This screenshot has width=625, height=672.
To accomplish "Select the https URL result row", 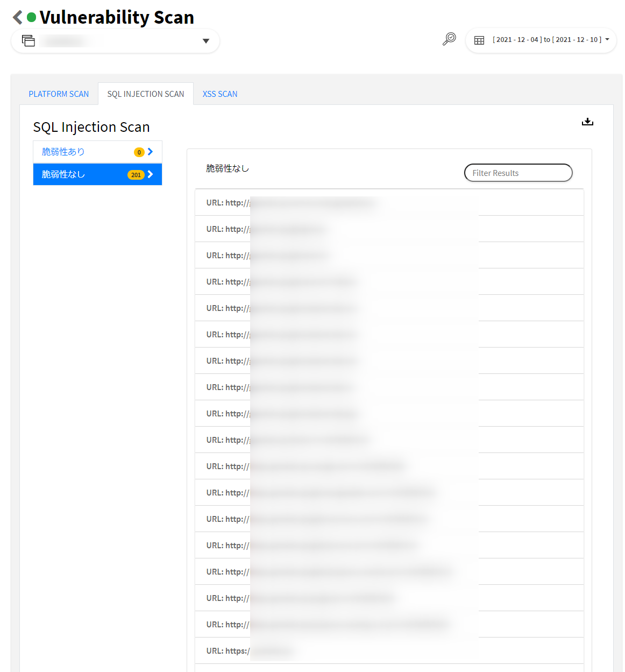I will tap(389, 651).
